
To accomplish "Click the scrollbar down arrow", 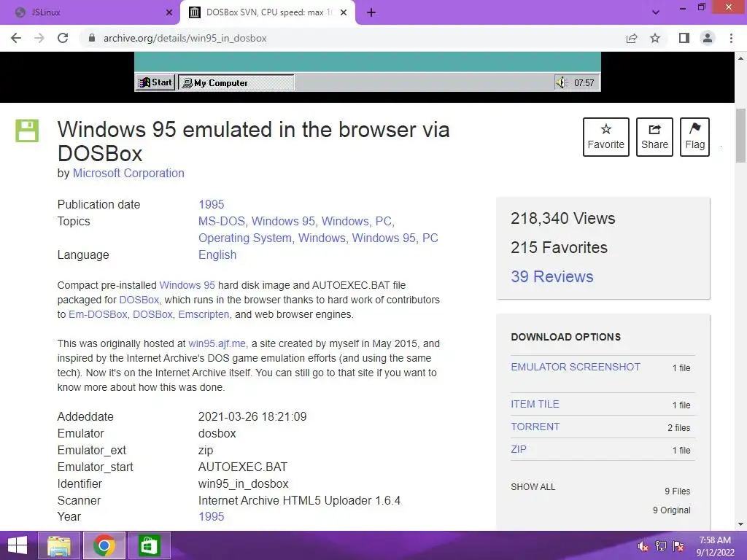I will [x=741, y=525].
